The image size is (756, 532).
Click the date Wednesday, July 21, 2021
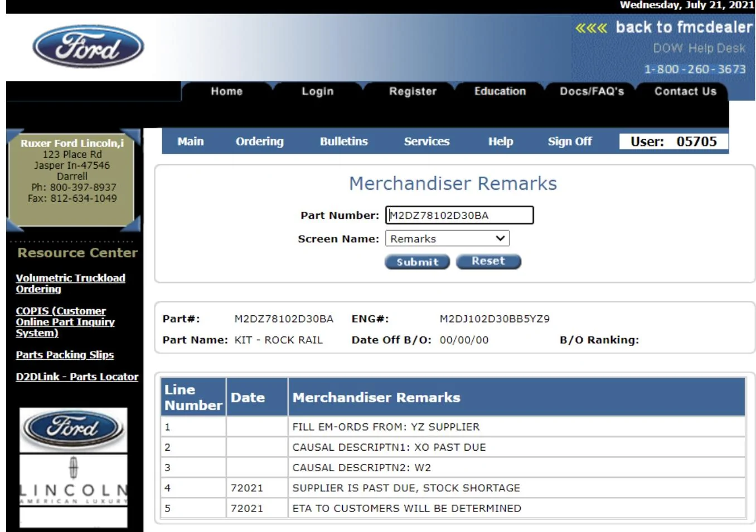click(687, 5)
